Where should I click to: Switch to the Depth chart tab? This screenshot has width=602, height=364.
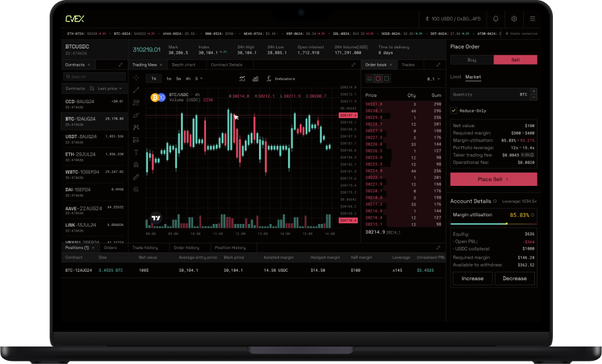click(183, 65)
